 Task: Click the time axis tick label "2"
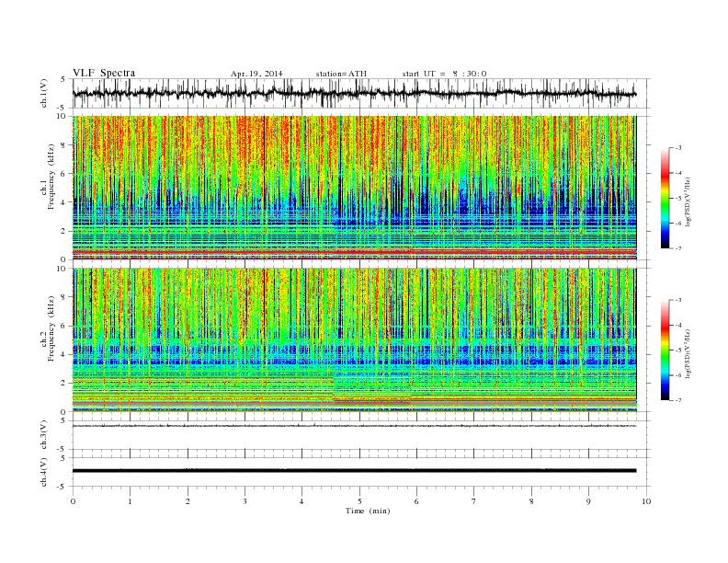click(188, 501)
